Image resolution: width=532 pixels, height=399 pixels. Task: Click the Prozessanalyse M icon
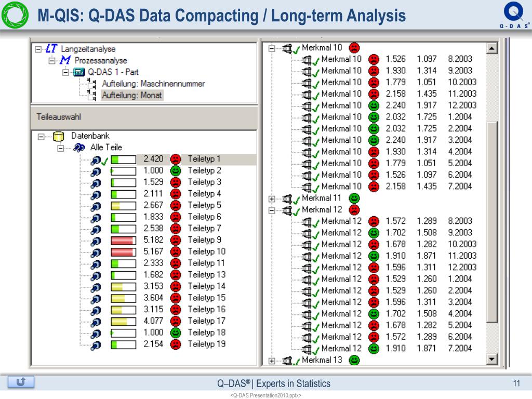(x=65, y=60)
